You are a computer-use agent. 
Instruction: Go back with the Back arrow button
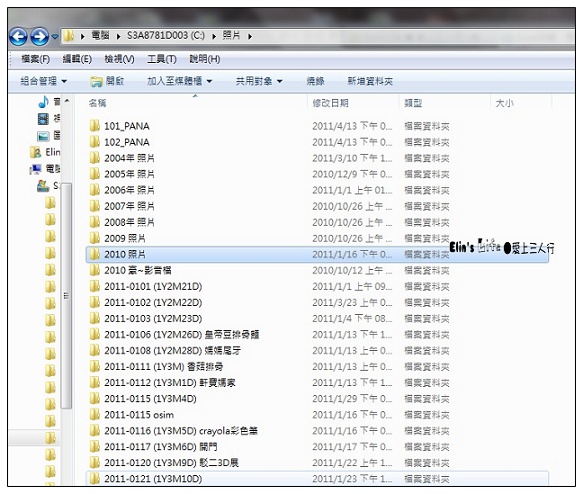point(18,37)
